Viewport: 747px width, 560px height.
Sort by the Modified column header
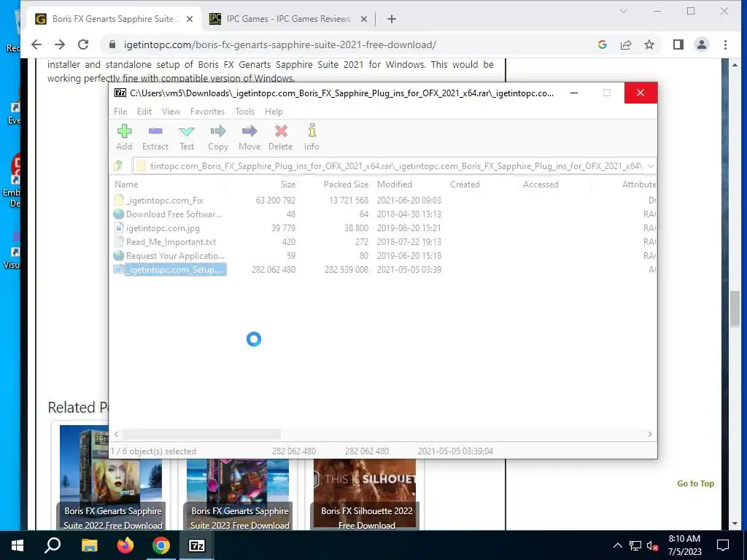pyautogui.click(x=395, y=184)
